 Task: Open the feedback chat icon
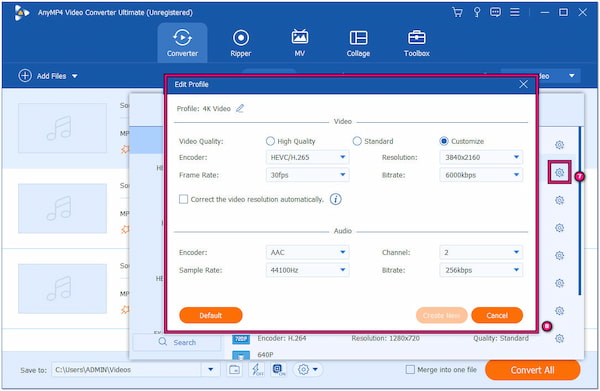[495, 12]
